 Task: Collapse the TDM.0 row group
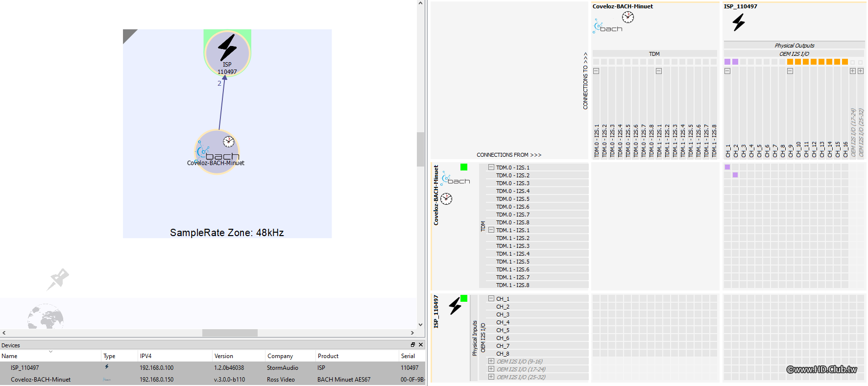[491, 167]
